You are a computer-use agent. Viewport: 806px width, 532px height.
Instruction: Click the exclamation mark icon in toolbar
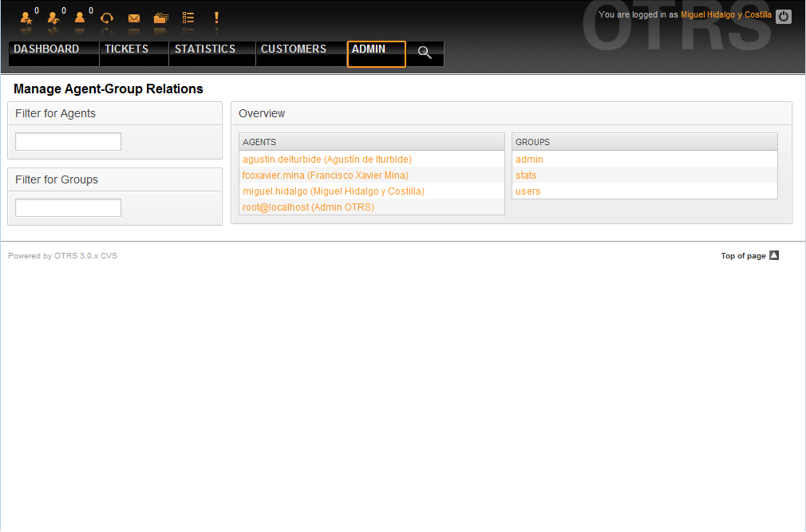215,18
